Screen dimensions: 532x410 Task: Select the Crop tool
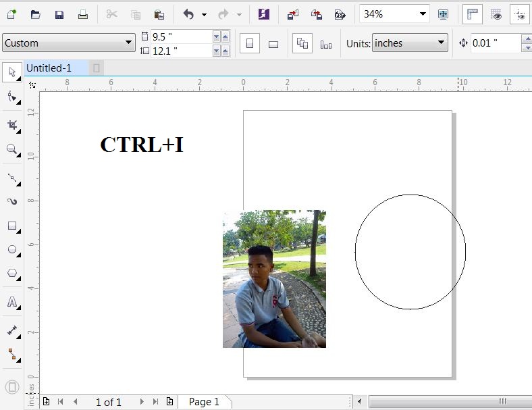pyautogui.click(x=12, y=125)
